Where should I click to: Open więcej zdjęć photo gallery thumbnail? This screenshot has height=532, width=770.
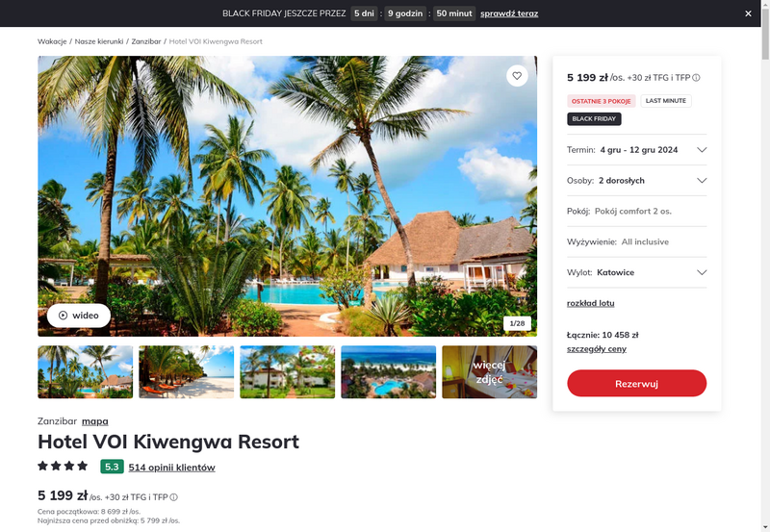489,372
